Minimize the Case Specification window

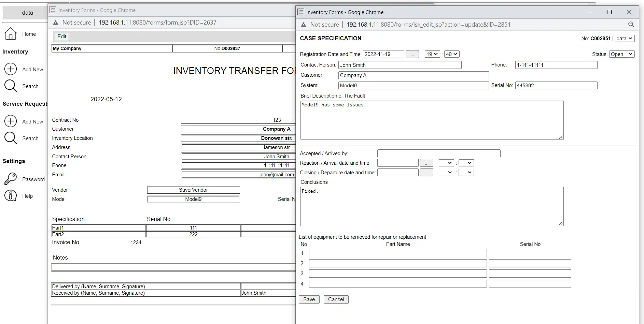(x=590, y=12)
